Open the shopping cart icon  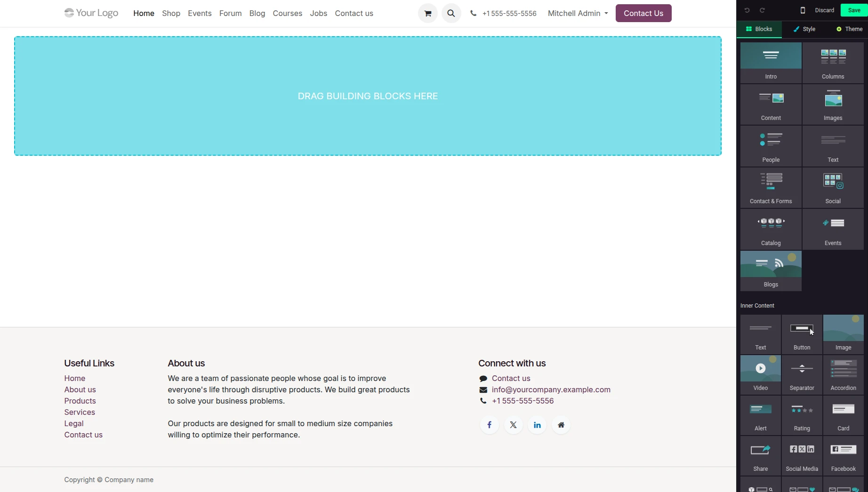427,13
